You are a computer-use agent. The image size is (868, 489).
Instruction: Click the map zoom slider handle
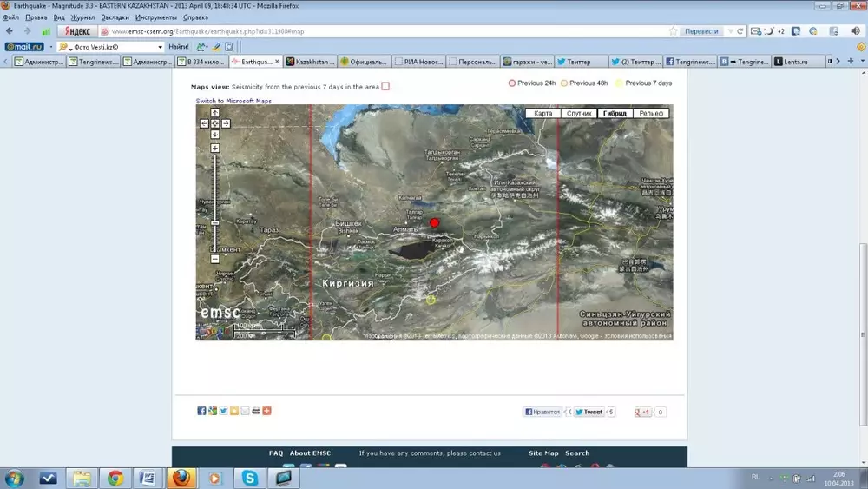(x=214, y=223)
